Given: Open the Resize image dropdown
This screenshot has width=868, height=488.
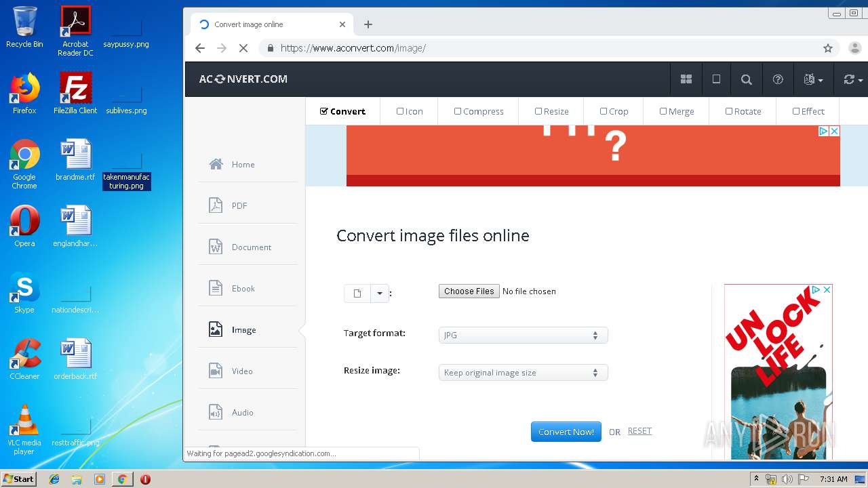Looking at the screenshot, I should (523, 373).
